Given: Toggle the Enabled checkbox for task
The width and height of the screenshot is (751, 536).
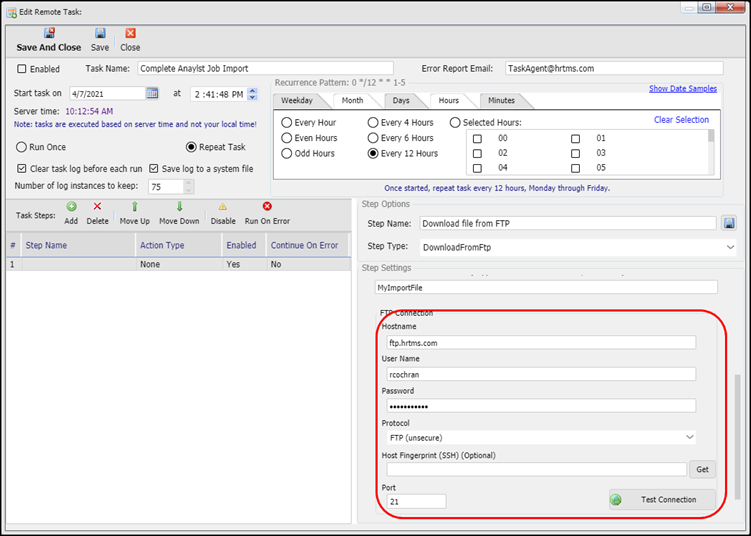Looking at the screenshot, I should (22, 69).
